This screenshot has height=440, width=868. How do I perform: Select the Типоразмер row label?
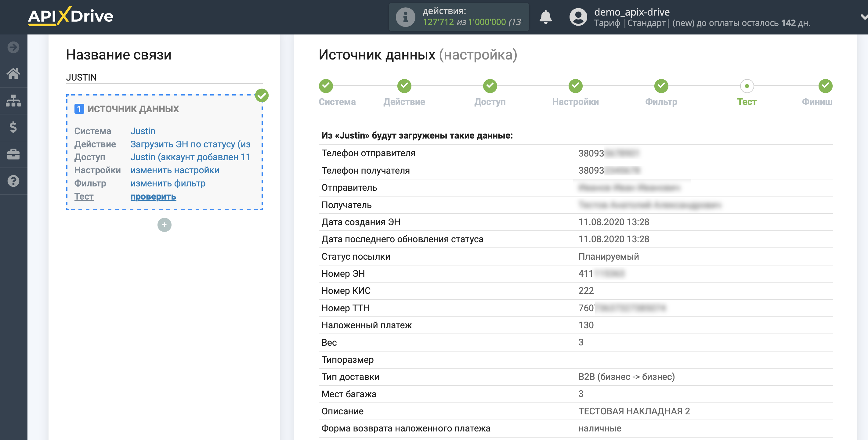click(347, 359)
